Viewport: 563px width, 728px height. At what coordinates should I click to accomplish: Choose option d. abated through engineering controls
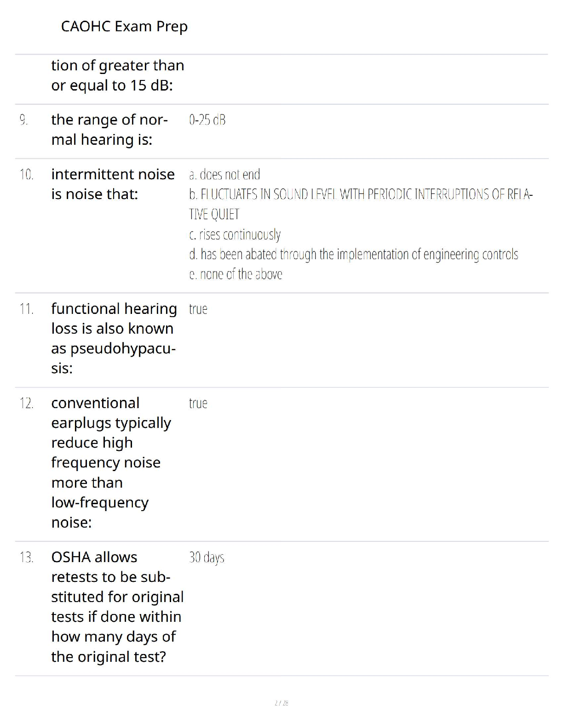(353, 254)
